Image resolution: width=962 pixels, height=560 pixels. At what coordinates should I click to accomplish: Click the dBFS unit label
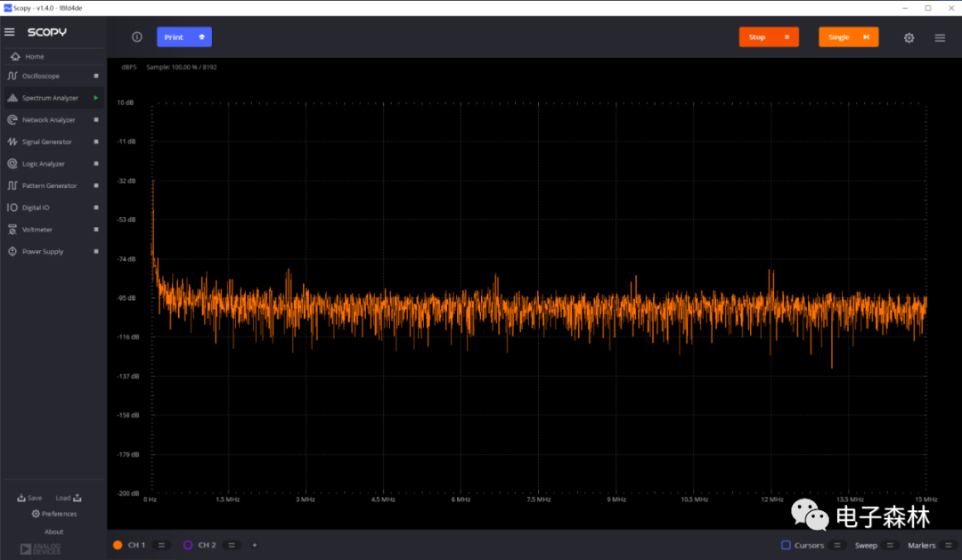point(129,68)
